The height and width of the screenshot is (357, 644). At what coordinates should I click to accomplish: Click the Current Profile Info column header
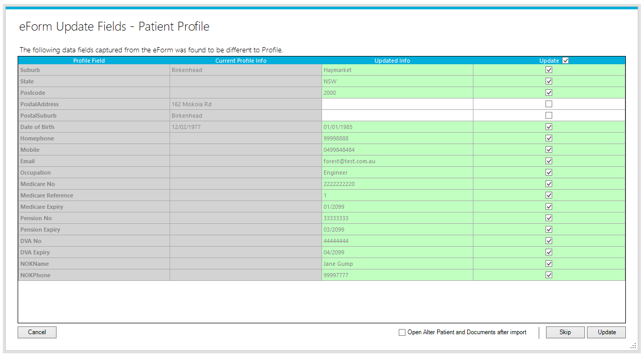pyautogui.click(x=246, y=61)
